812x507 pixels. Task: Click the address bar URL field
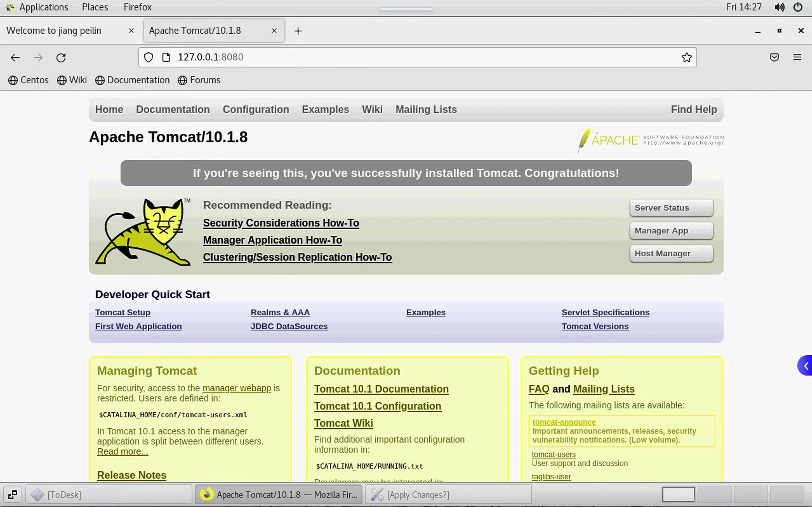(403, 57)
